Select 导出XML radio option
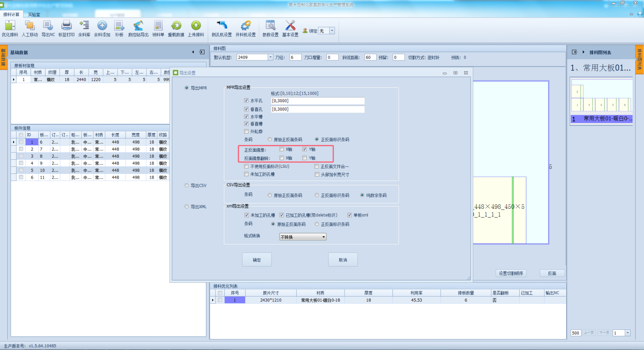Image resolution: width=644 pixels, height=350 pixels. 187,207
